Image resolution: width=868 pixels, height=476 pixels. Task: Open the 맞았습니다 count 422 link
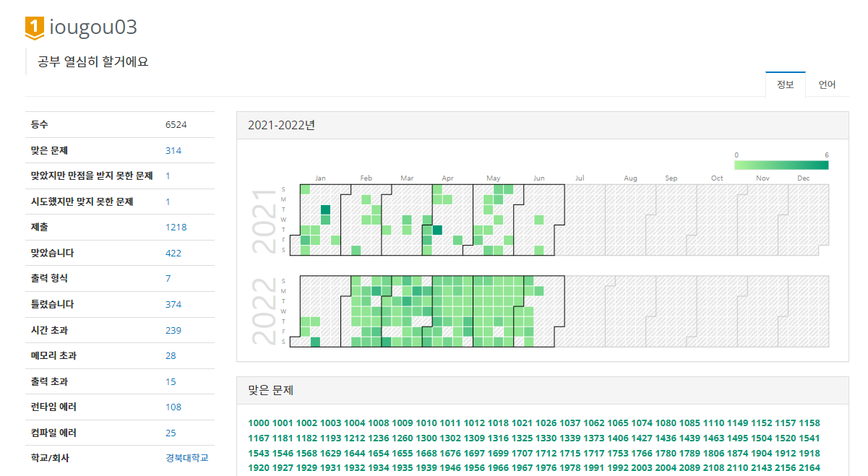(x=173, y=254)
